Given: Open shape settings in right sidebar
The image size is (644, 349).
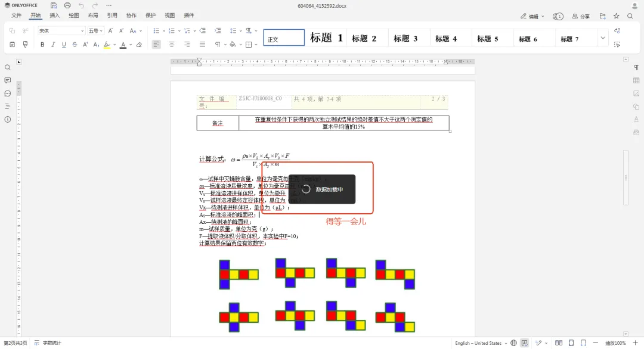Looking at the screenshot, I should tap(636, 107).
